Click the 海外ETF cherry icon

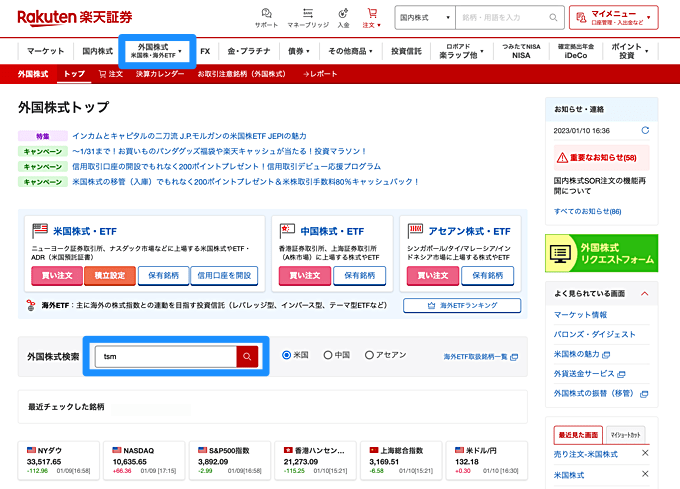tap(31, 305)
